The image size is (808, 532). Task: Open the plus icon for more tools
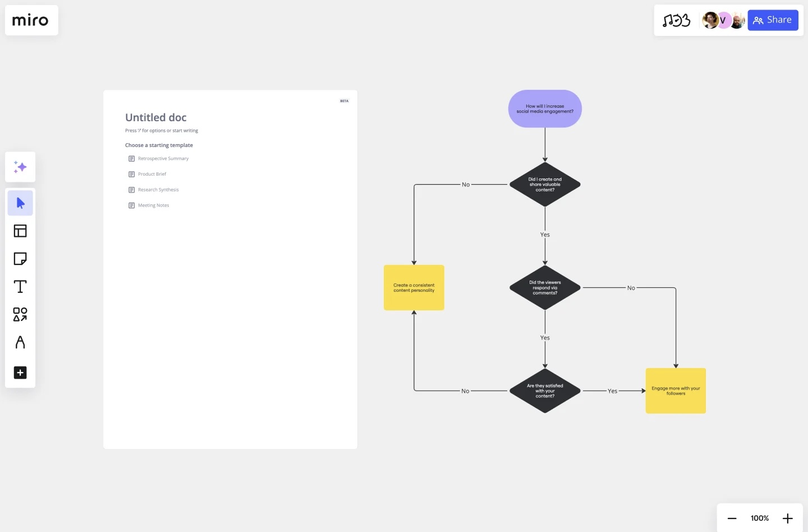point(20,373)
